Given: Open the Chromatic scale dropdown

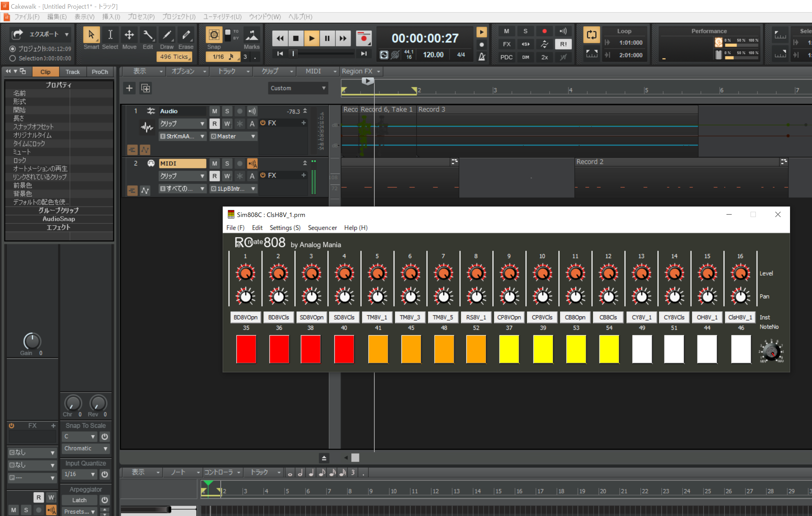Looking at the screenshot, I should [x=86, y=449].
